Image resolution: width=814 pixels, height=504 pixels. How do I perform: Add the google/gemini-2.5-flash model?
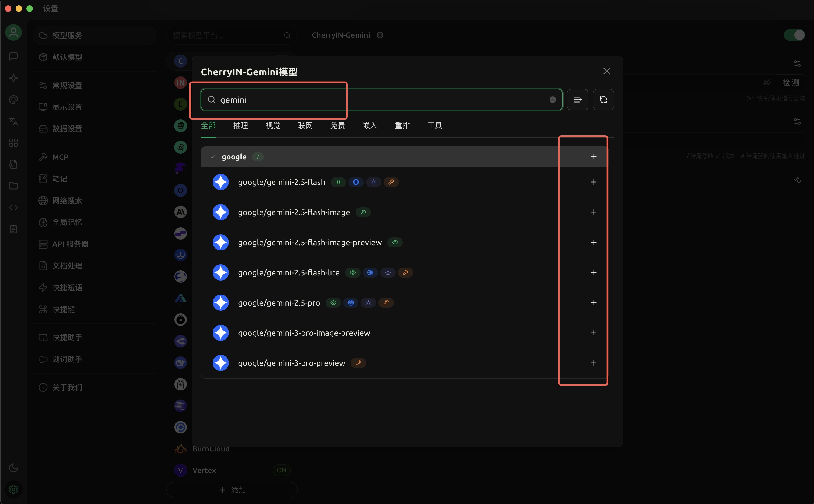coord(594,182)
